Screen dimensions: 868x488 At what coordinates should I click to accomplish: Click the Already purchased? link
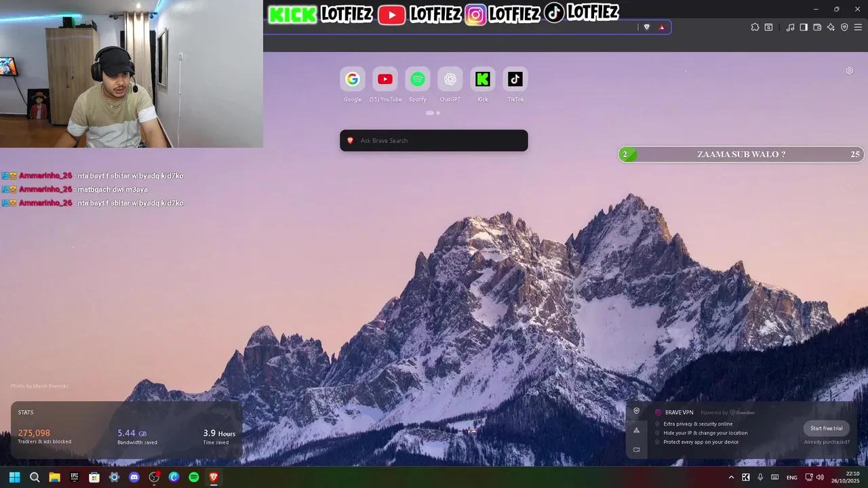[x=827, y=442]
